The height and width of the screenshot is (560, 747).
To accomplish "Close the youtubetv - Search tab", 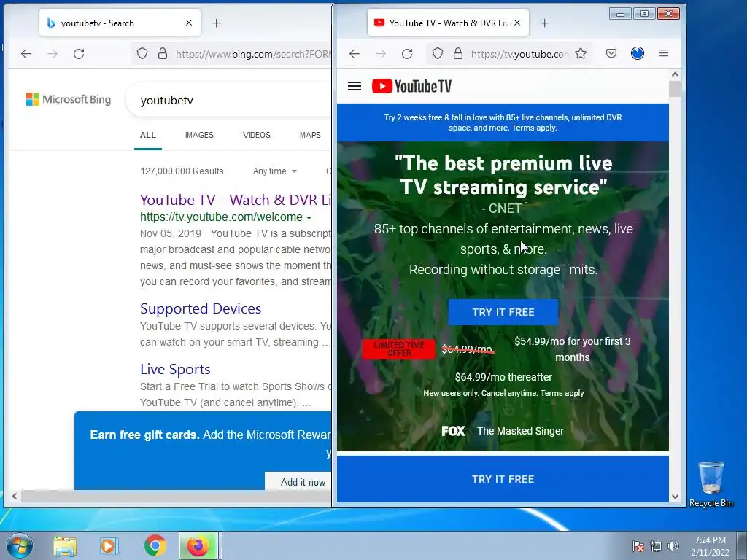I will (x=189, y=23).
